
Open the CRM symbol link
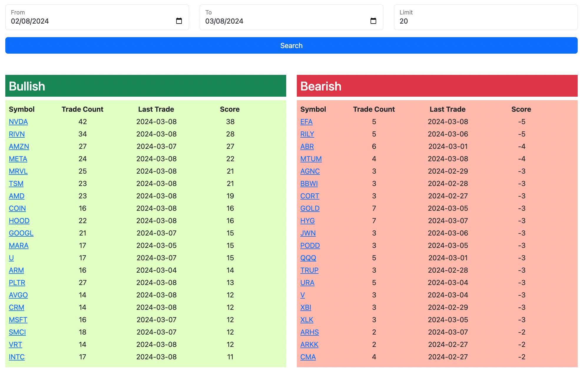16,307
